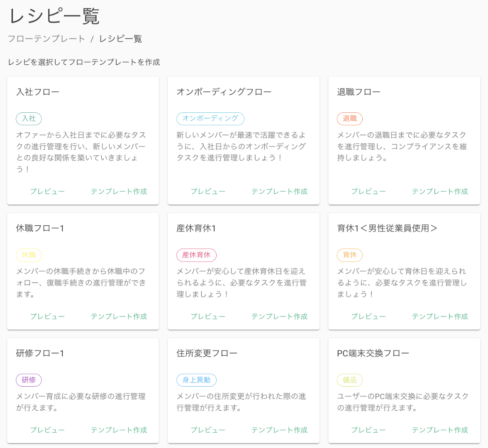
Task: Select the 休職フロー1 card title
Action: (40, 228)
